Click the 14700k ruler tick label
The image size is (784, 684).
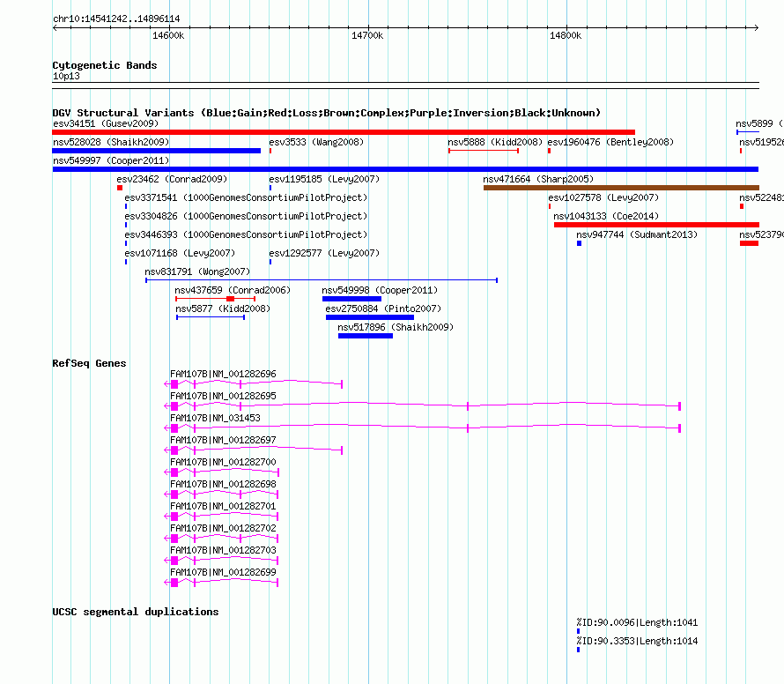pos(367,35)
